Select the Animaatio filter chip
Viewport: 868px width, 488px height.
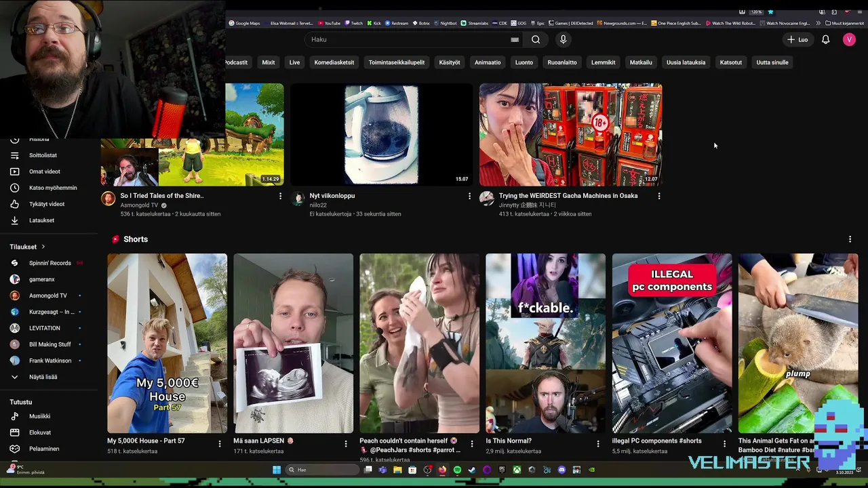488,62
